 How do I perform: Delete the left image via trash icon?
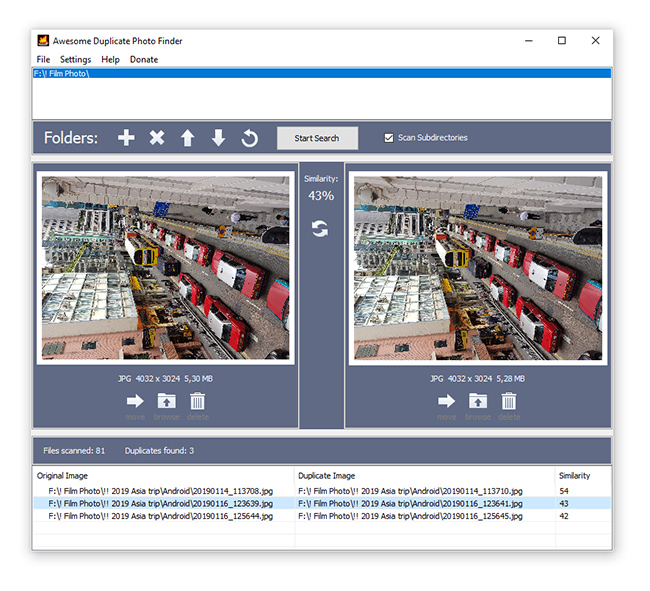(x=197, y=401)
